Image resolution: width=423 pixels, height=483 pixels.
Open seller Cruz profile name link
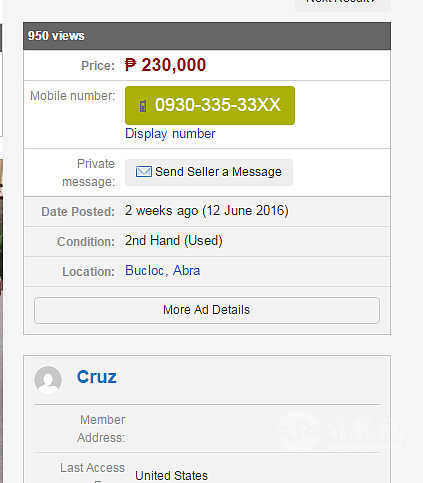point(97,377)
